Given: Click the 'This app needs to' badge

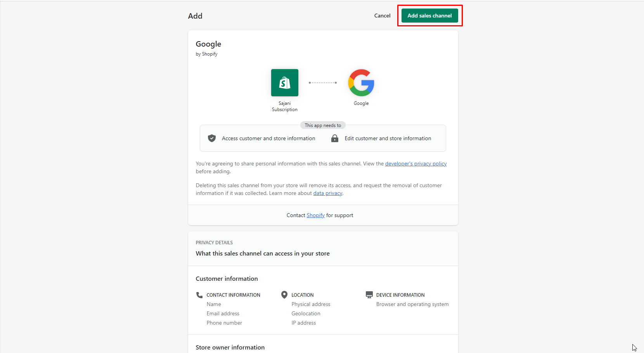Looking at the screenshot, I should pos(323,125).
